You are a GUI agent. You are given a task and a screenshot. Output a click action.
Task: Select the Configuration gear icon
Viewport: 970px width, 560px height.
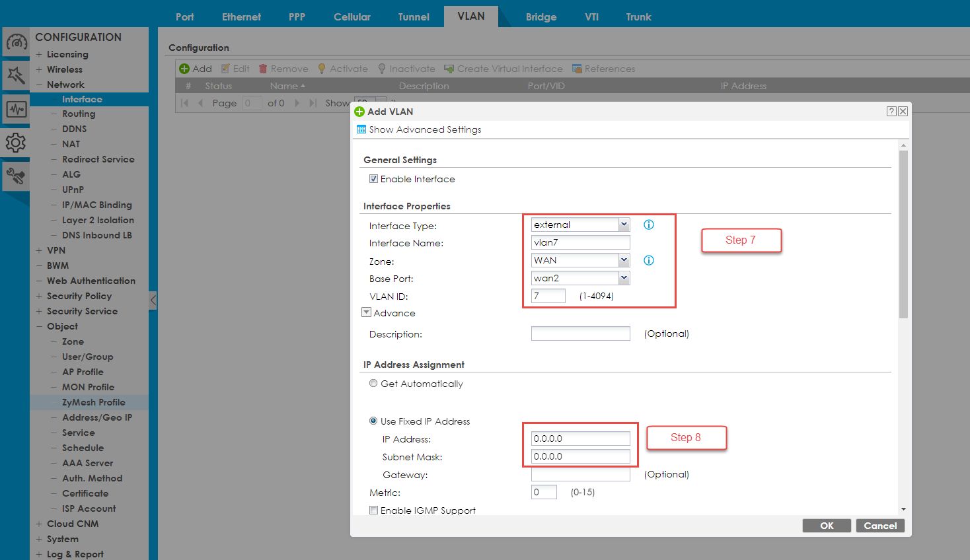click(x=16, y=142)
